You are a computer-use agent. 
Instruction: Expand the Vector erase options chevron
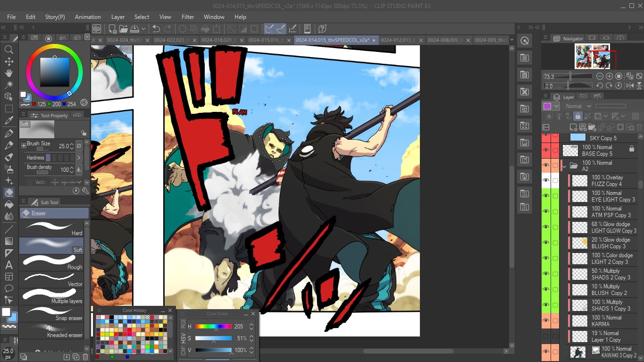pyautogui.click(x=79, y=182)
